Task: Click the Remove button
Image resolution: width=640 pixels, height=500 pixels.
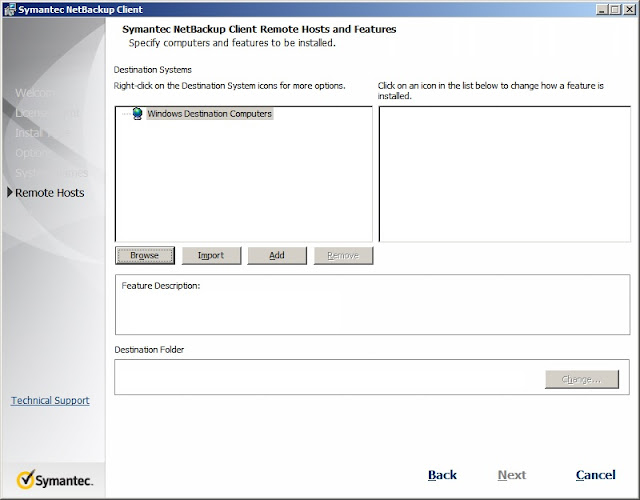Action: click(x=343, y=256)
